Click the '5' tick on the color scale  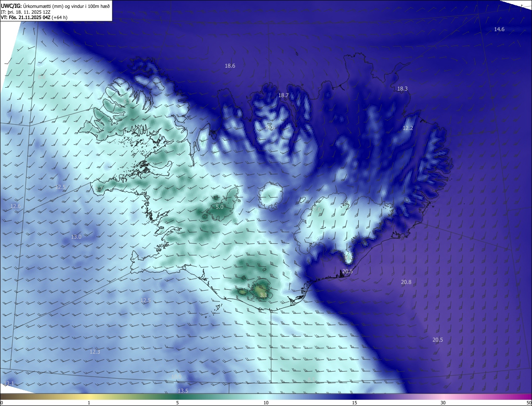[x=177, y=403]
